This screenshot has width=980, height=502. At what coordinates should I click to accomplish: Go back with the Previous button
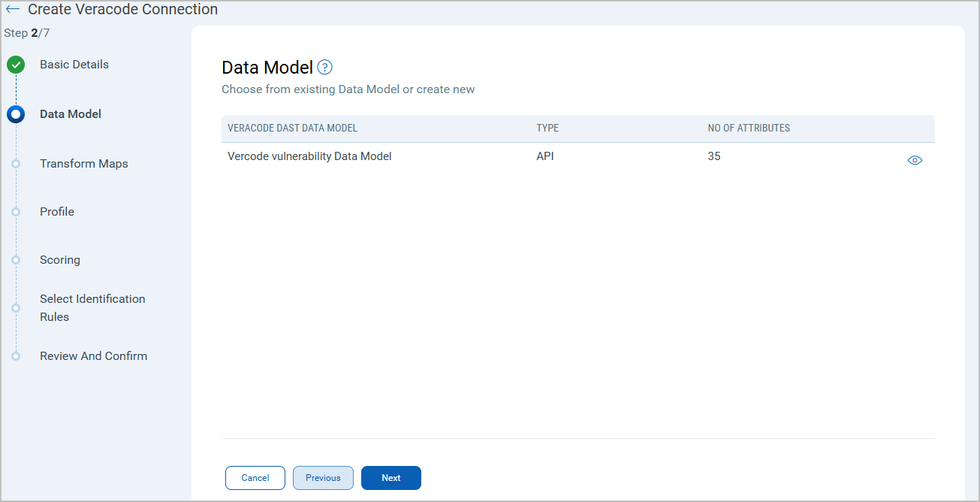point(323,478)
